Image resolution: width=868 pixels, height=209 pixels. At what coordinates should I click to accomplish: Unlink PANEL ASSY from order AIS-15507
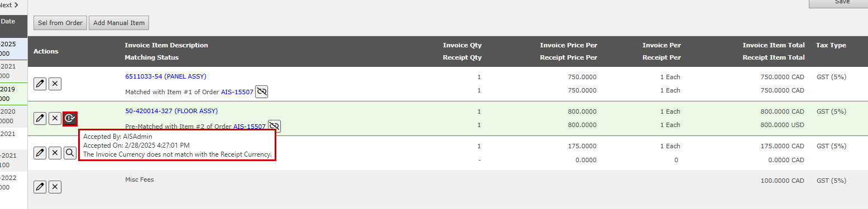point(262,92)
